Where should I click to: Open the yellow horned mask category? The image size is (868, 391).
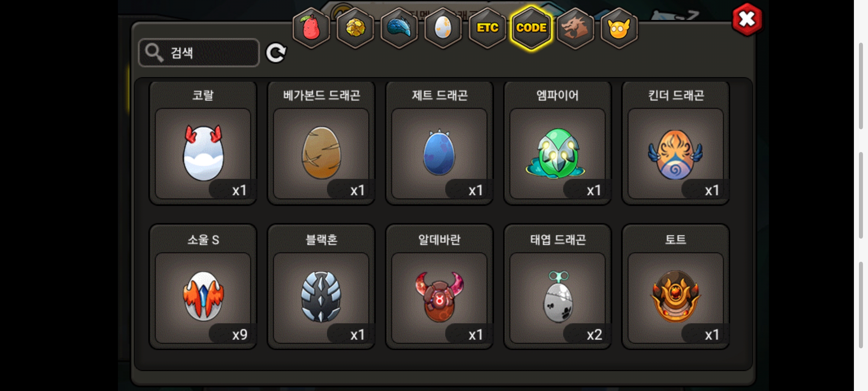(x=619, y=28)
